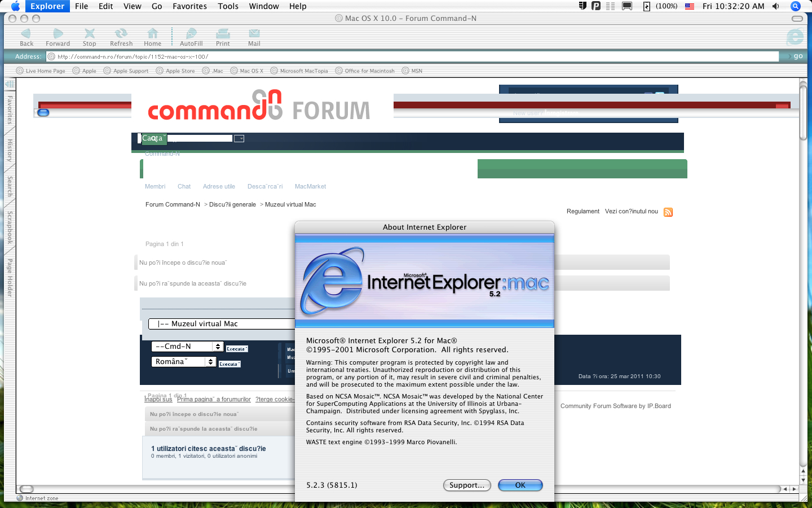This screenshot has width=812, height=508.
Task: Click the AutoFill toolbar icon
Action: click(191, 34)
